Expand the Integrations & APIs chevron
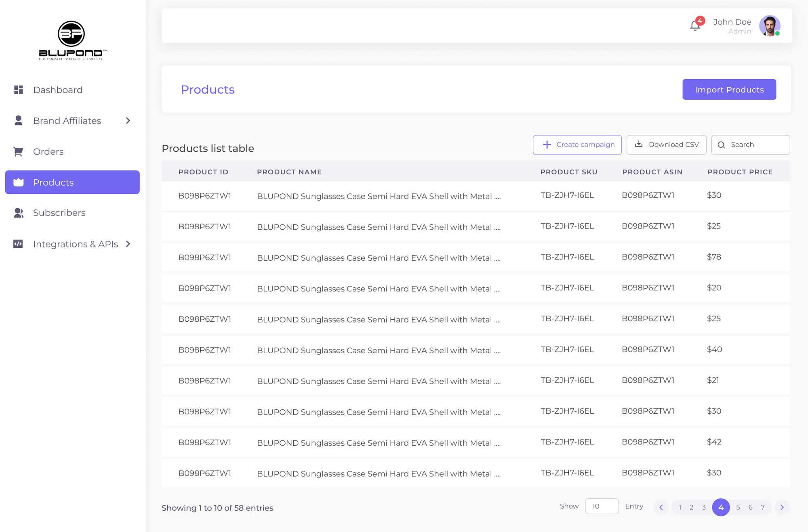The height and width of the screenshot is (532, 808). point(128,244)
